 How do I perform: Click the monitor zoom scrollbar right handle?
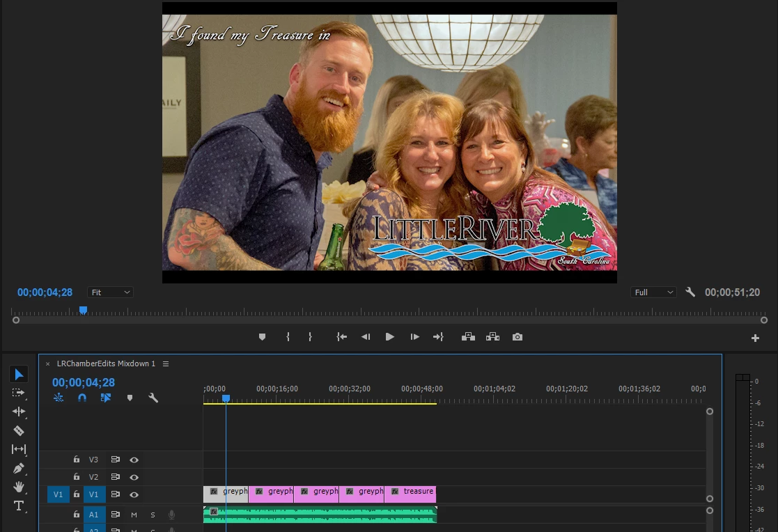(764, 320)
